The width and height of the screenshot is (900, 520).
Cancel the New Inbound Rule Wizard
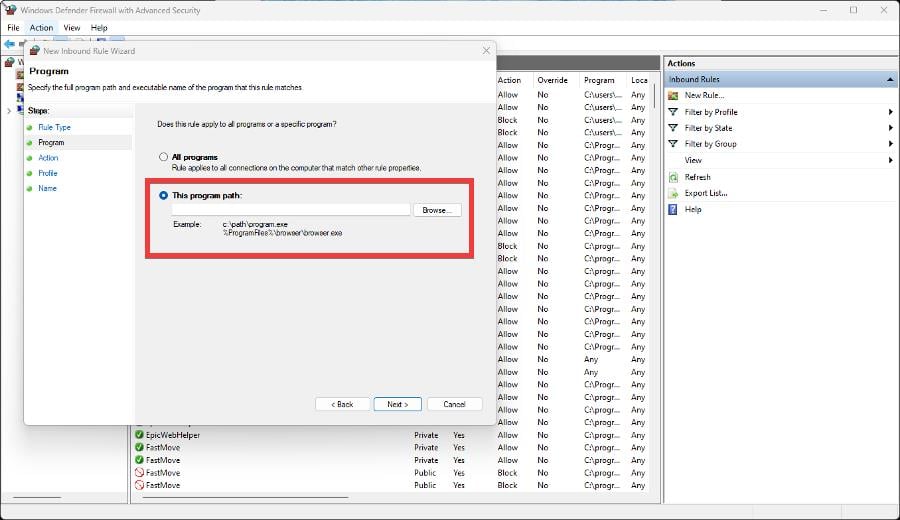click(455, 404)
